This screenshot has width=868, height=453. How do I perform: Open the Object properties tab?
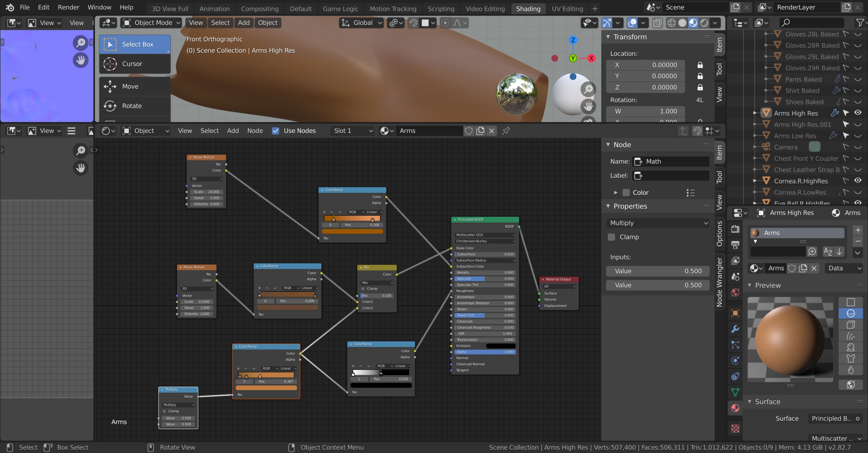click(x=735, y=313)
